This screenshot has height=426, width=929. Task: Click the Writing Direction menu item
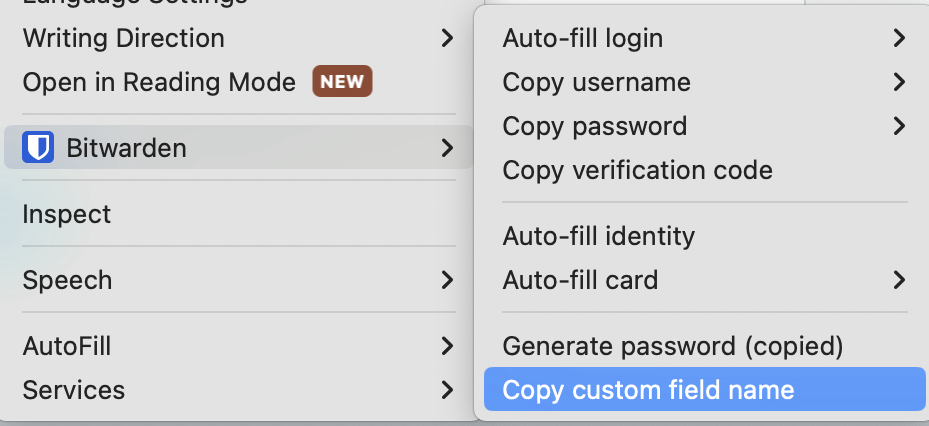[x=123, y=39]
